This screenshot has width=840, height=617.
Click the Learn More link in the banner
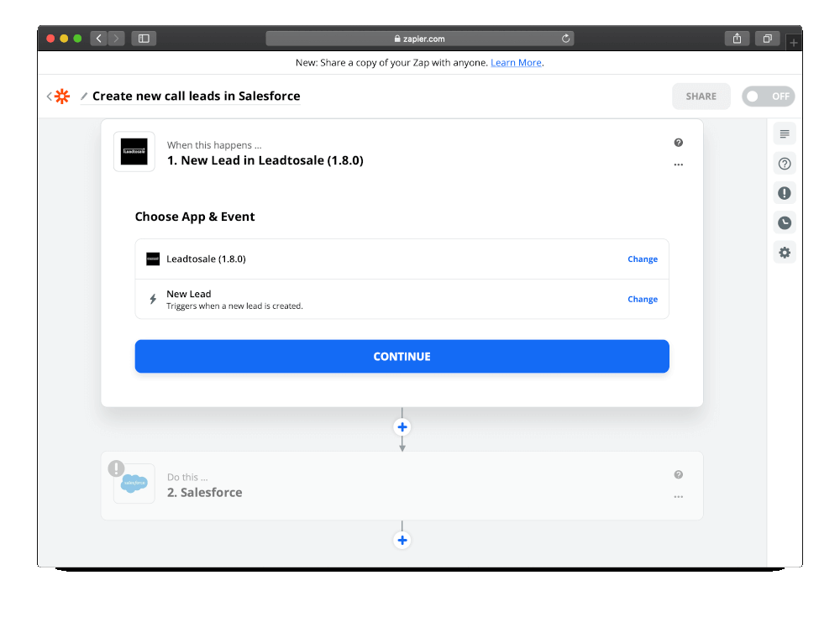[x=516, y=62]
